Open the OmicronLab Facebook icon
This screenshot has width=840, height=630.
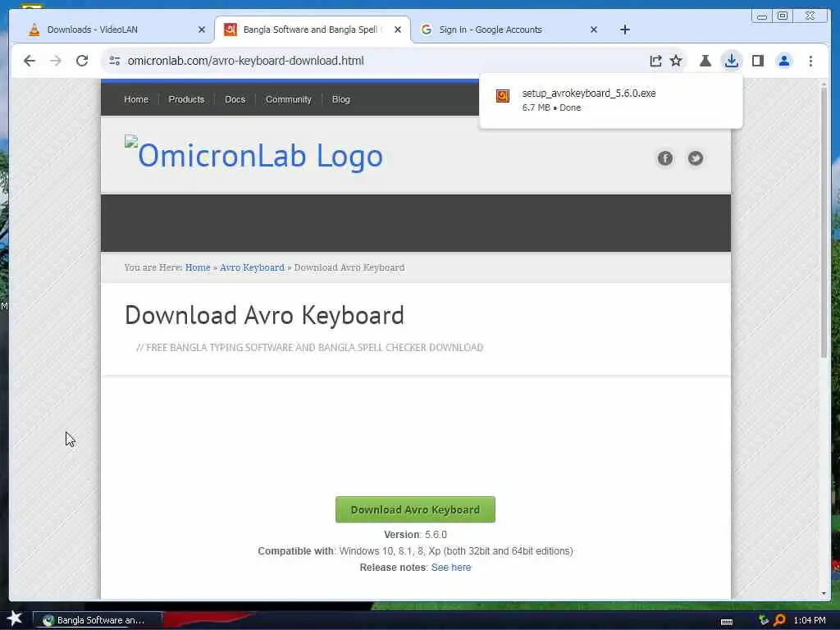664,158
